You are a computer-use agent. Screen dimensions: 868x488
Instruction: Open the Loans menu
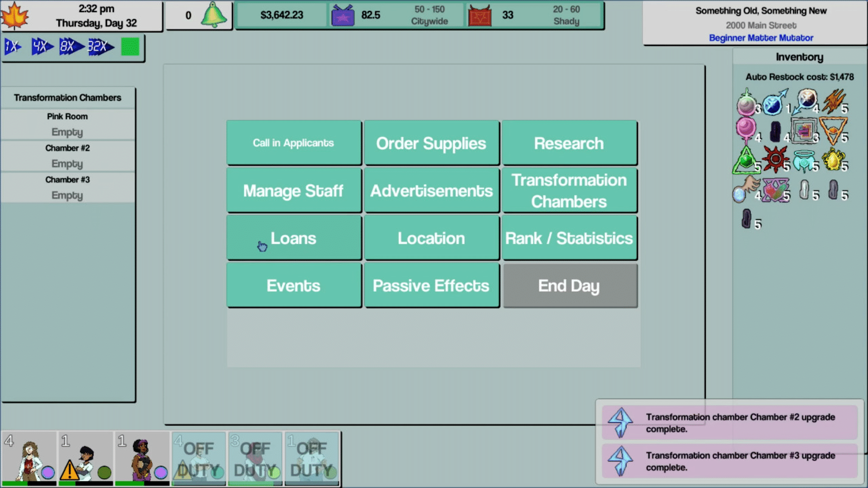click(x=294, y=238)
